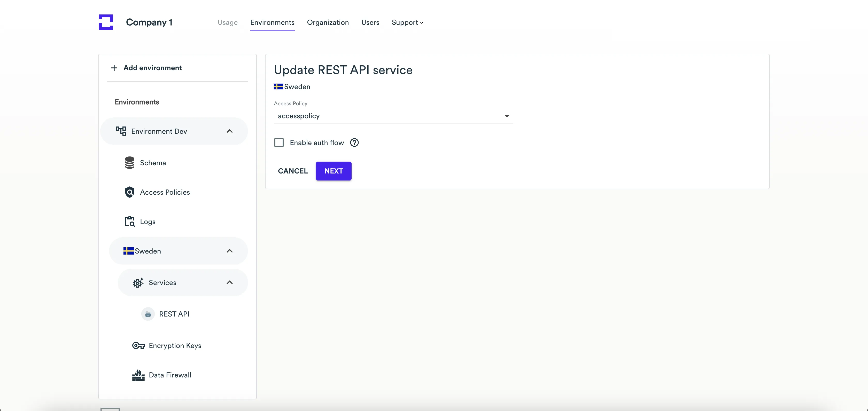Collapse the Sweden region chevron
Viewport: 868px width, 411px height.
pyautogui.click(x=229, y=251)
